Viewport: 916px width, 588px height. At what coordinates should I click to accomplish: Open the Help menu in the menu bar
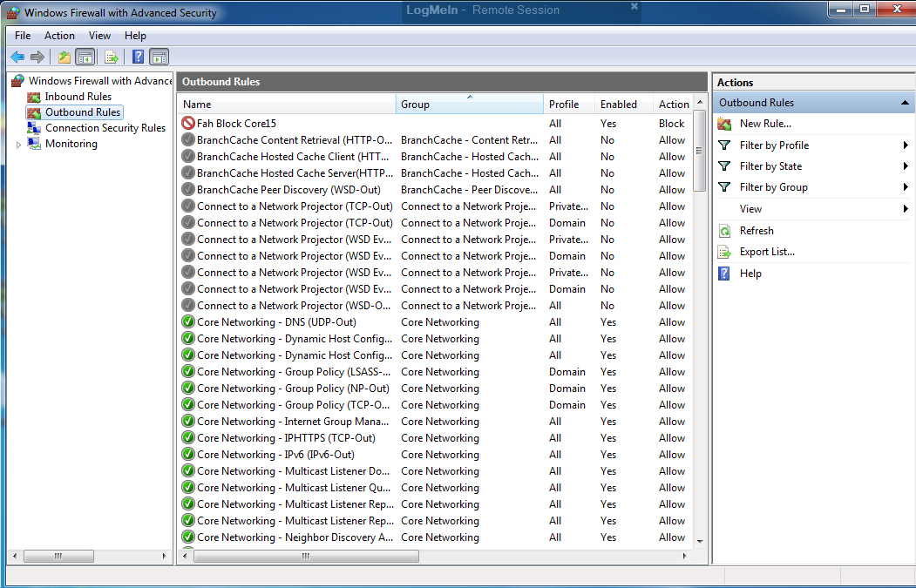tap(135, 36)
